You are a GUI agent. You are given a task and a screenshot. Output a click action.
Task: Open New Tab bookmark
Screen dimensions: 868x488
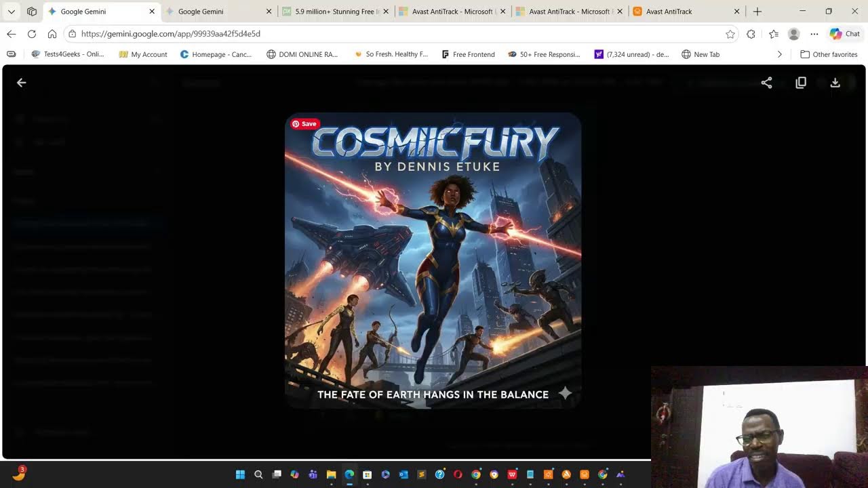coord(701,54)
